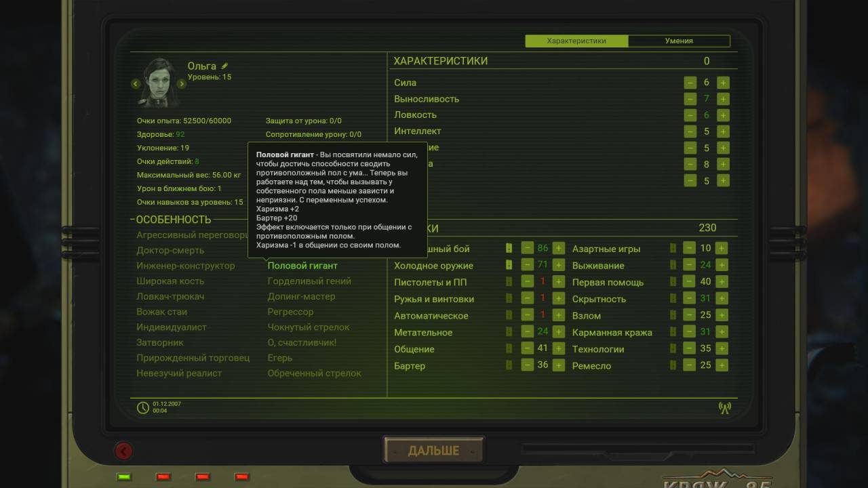Edit character name with pencil icon
The image size is (868, 488).
point(224,66)
